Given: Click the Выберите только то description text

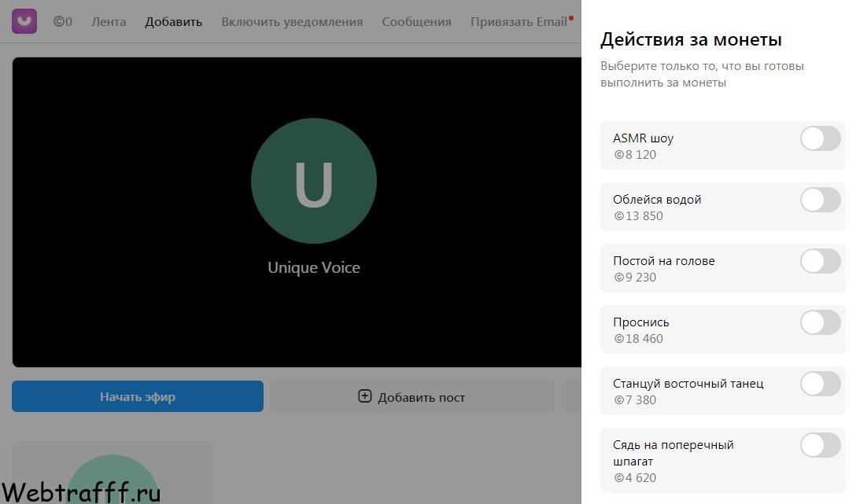Looking at the screenshot, I should 702,74.
